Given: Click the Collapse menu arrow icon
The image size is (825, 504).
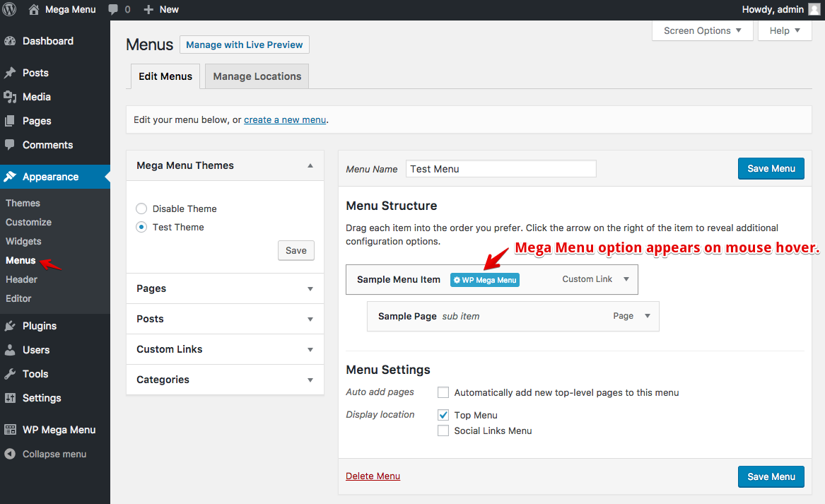Looking at the screenshot, I should point(10,454).
